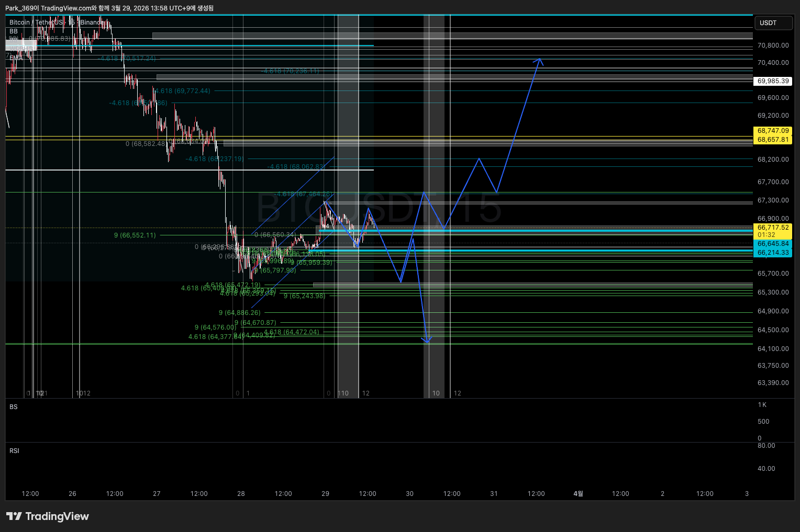
Task: Click date 31 on the time axis
Action: click(494, 494)
